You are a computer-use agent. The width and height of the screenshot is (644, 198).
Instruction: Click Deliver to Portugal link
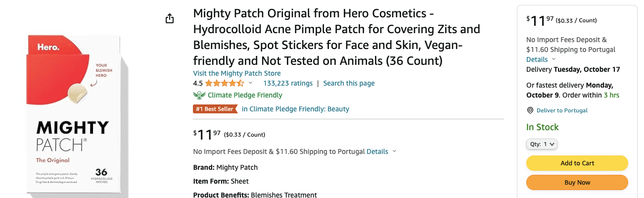562,110
